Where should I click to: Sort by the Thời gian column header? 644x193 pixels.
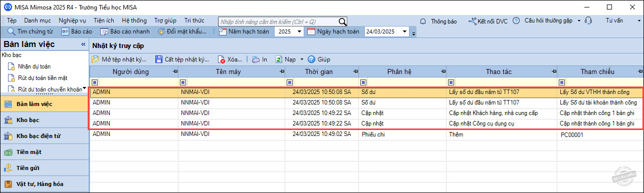pyautogui.click(x=319, y=72)
